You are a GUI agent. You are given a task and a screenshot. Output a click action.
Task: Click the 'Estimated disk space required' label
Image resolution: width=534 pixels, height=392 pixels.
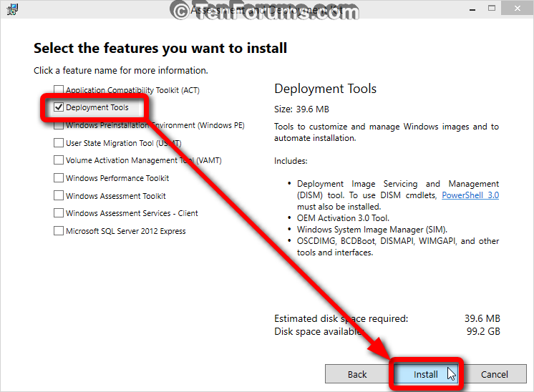point(341,318)
